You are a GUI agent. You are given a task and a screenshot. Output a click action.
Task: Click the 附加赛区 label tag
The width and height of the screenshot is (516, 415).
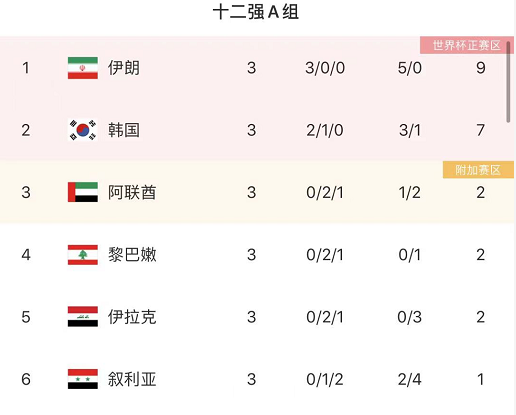478,170
